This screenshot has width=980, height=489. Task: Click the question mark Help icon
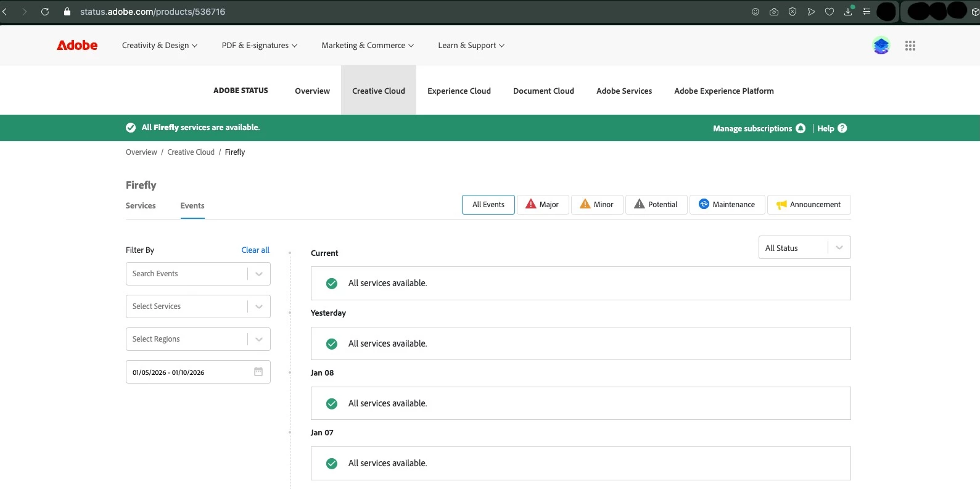tap(842, 128)
